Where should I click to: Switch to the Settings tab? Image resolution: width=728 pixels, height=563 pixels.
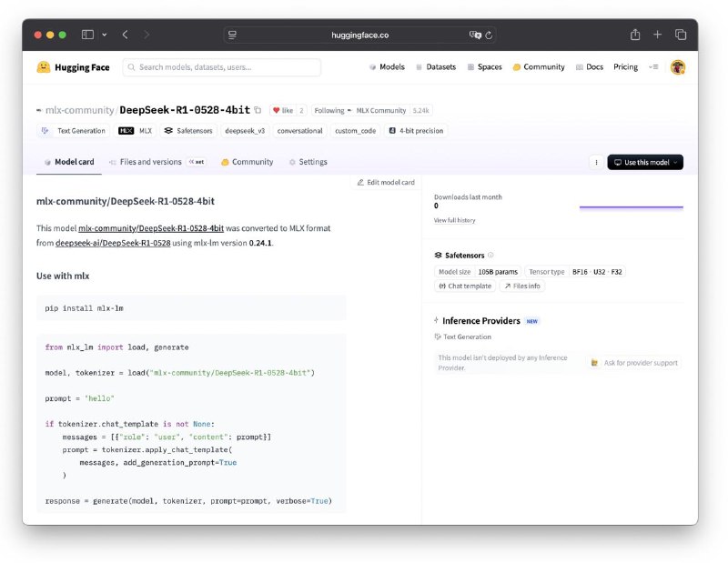click(308, 162)
